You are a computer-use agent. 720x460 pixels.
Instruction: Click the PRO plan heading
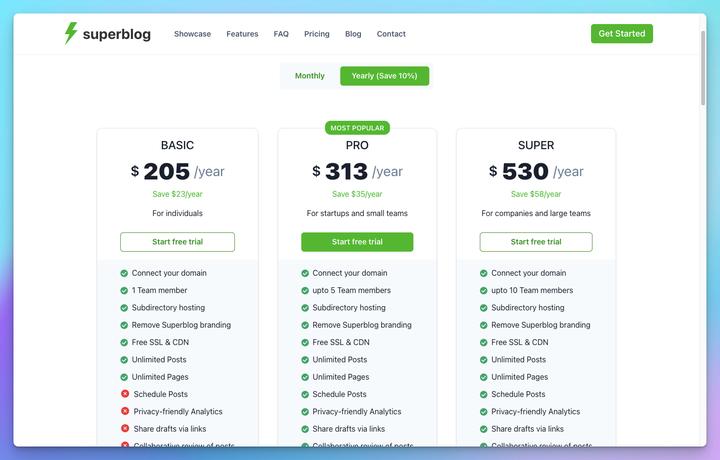(x=357, y=146)
